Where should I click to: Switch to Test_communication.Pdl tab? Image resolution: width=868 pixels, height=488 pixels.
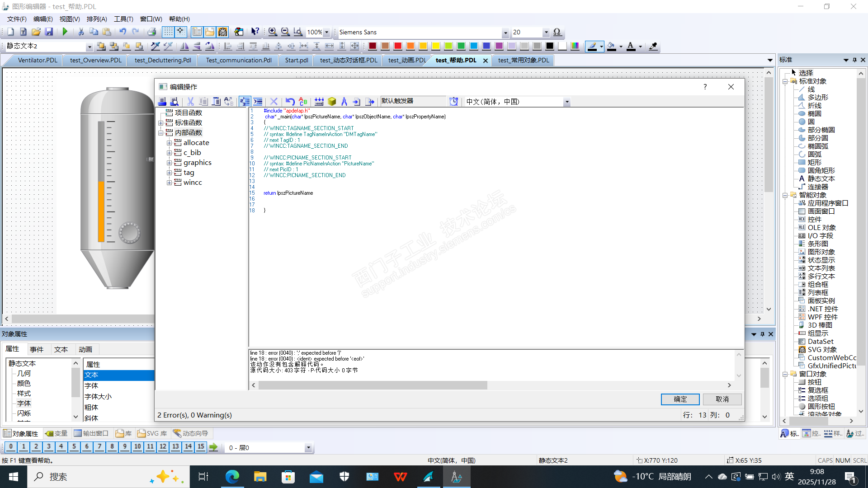pos(238,60)
